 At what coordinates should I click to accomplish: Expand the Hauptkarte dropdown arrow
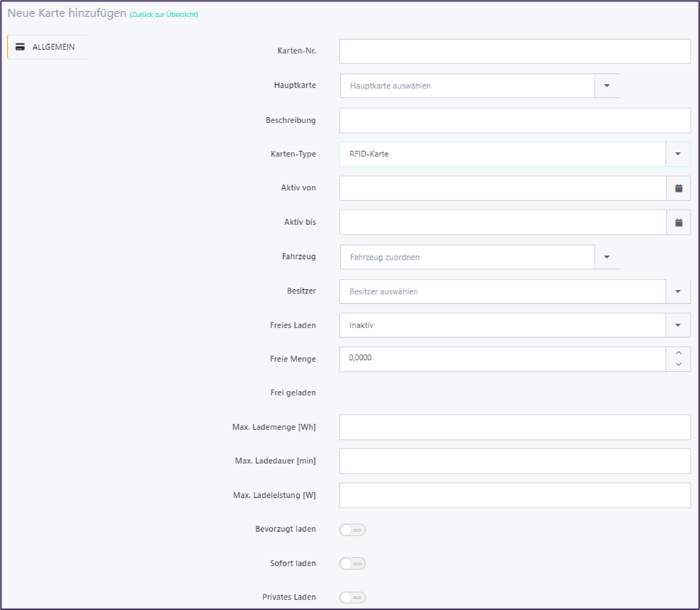click(x=607, y=86)
